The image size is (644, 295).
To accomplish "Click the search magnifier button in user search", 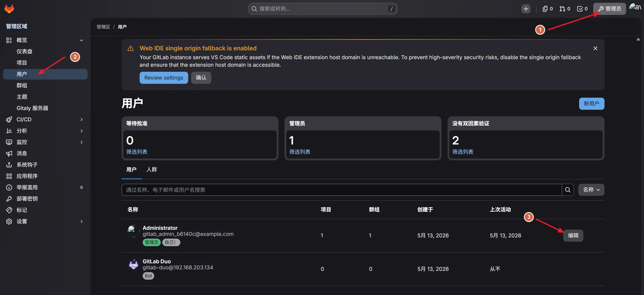I will point(568,190).
